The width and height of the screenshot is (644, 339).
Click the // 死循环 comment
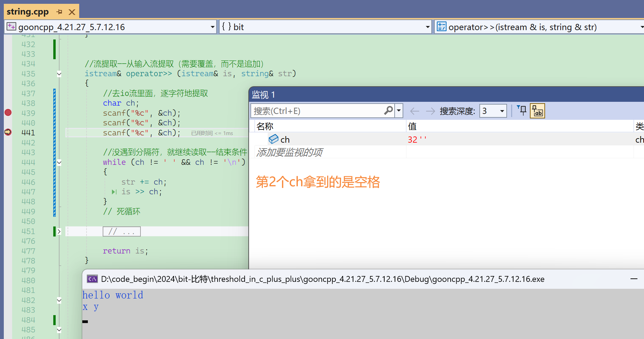coord(121,212)
